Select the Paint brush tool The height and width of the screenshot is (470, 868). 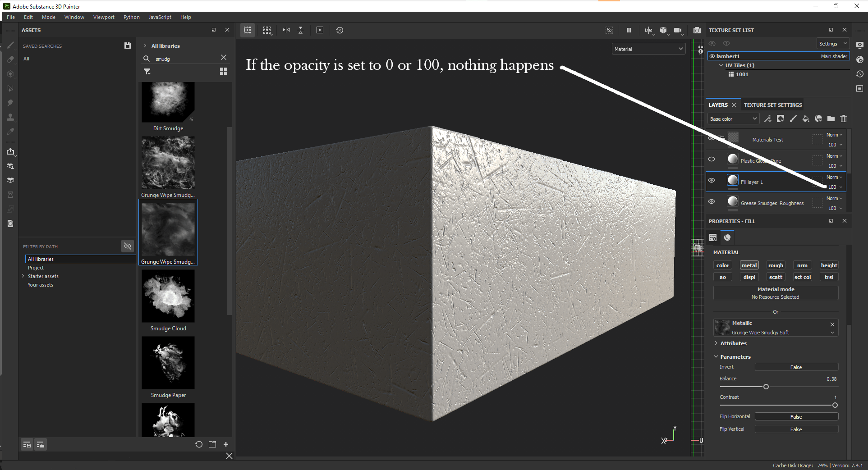[10, 45]
